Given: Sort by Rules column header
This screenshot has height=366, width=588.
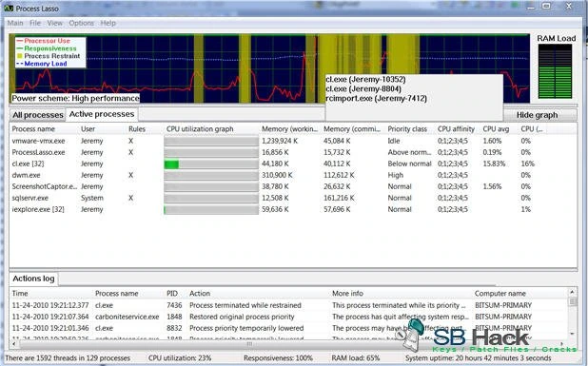Looking at the screenshot, I should pyautogui.click(x=137, y=129).
